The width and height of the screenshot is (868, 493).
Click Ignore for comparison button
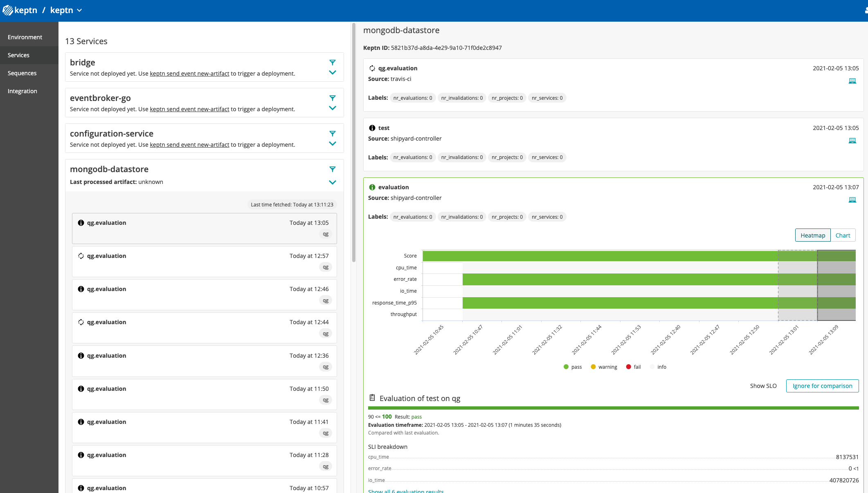[822, 386]
